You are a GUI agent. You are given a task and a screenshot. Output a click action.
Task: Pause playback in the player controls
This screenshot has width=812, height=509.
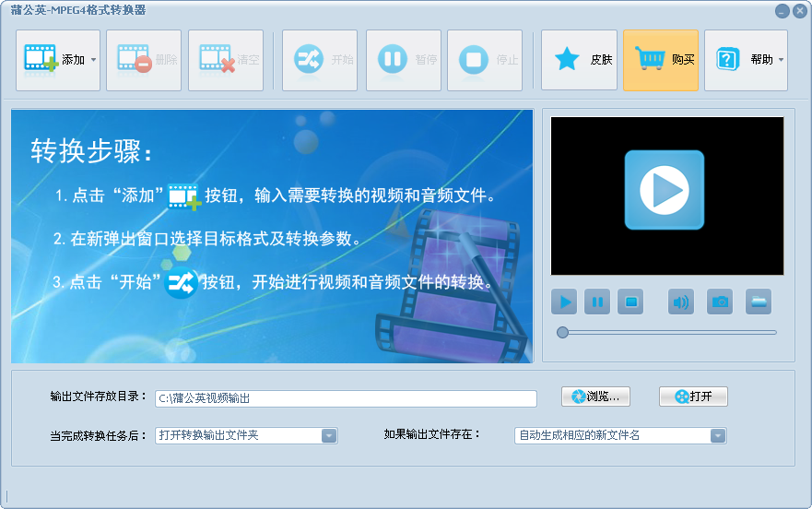tap(597, 302)
